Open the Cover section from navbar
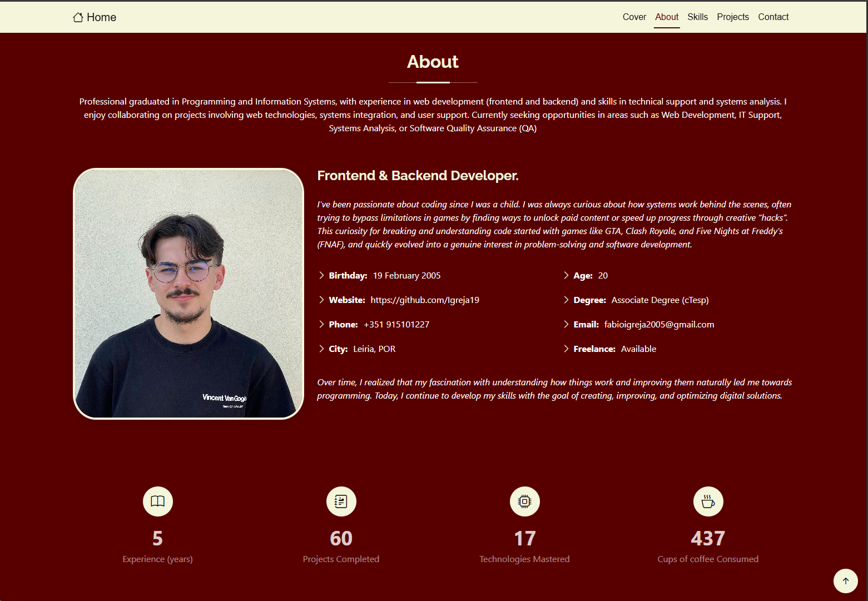The image size is (868, 601). (634, 17)
